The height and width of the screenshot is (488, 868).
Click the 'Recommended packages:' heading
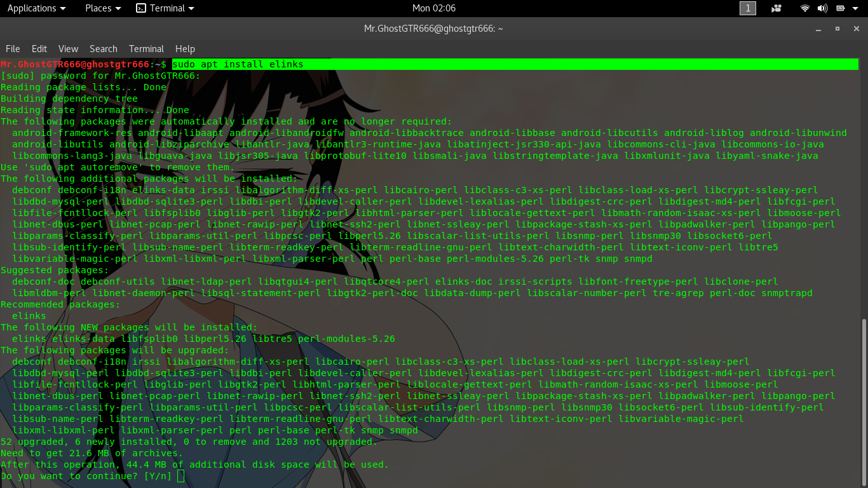[60, 304]
